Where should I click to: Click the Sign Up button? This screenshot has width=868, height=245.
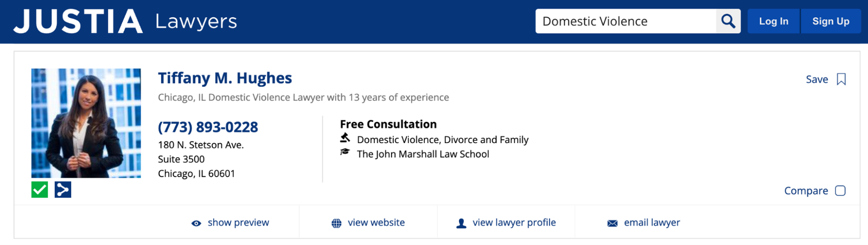(831, 21)
